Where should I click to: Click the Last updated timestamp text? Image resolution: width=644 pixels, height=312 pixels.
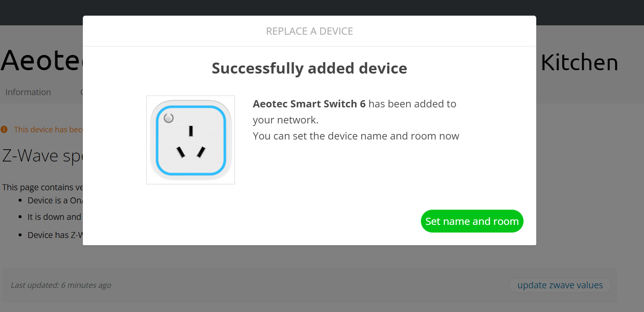point(61,285)
